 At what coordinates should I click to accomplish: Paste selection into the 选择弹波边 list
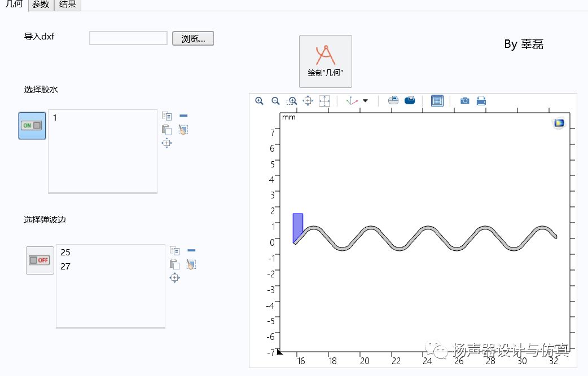click(x=175, y=264)
